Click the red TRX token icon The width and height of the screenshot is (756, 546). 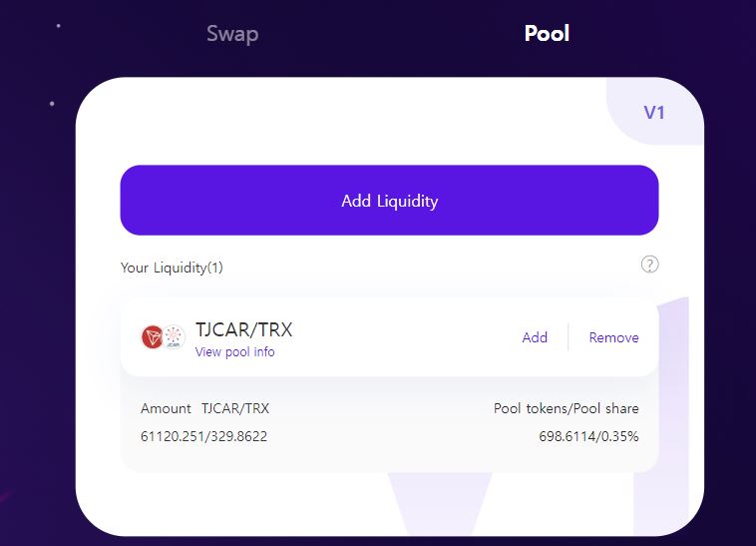[x=152, y=336]
